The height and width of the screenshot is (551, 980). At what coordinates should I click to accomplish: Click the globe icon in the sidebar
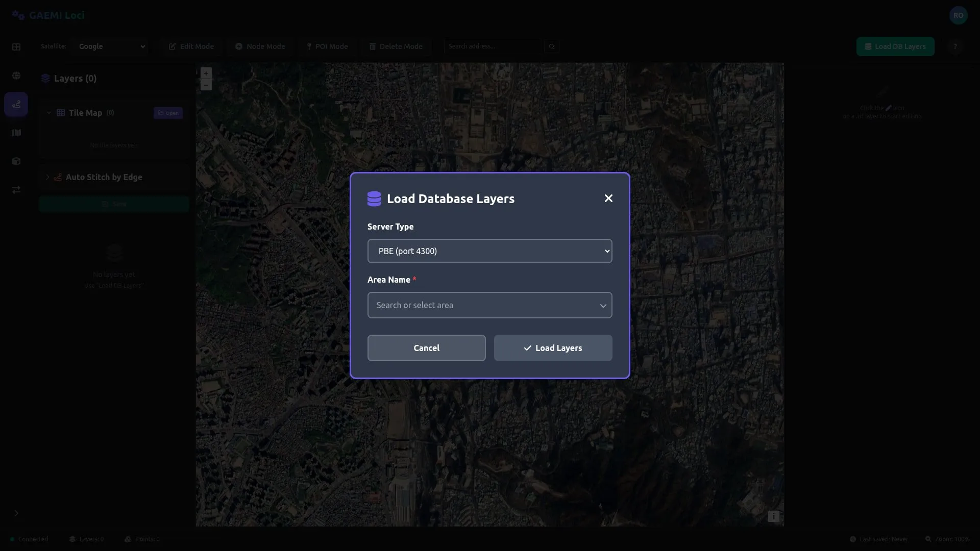[16, 76]
